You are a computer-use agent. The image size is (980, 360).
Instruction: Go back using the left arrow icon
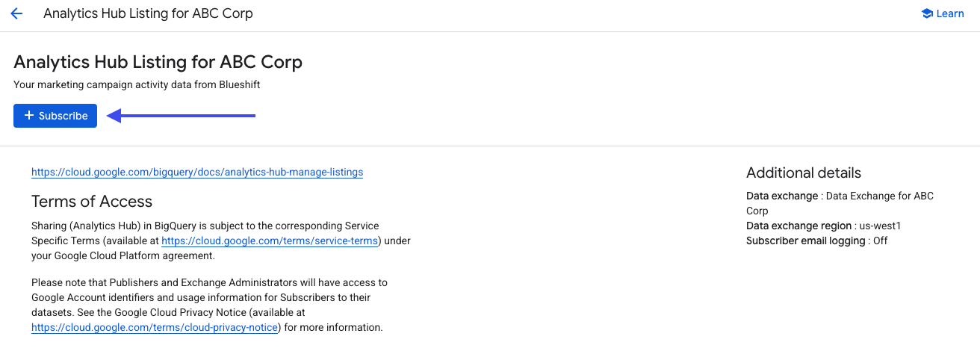pos(16,13)
